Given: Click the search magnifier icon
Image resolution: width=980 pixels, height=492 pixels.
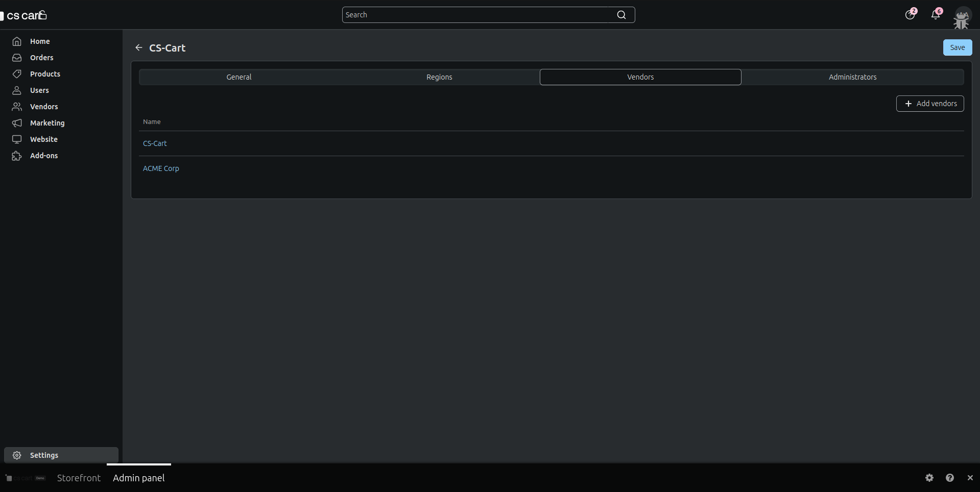Looking at the screenshot, I should pyautogui.click(x=622, y=15).
